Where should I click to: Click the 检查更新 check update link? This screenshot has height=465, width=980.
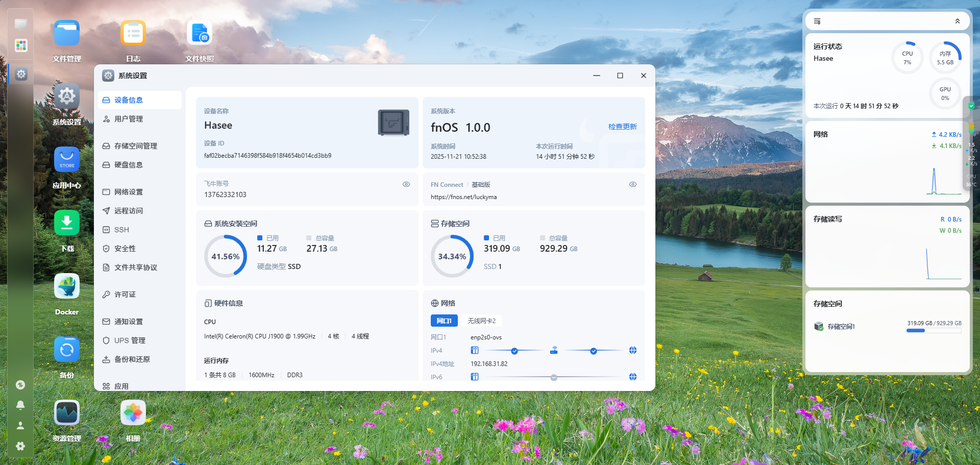point(622,127)
